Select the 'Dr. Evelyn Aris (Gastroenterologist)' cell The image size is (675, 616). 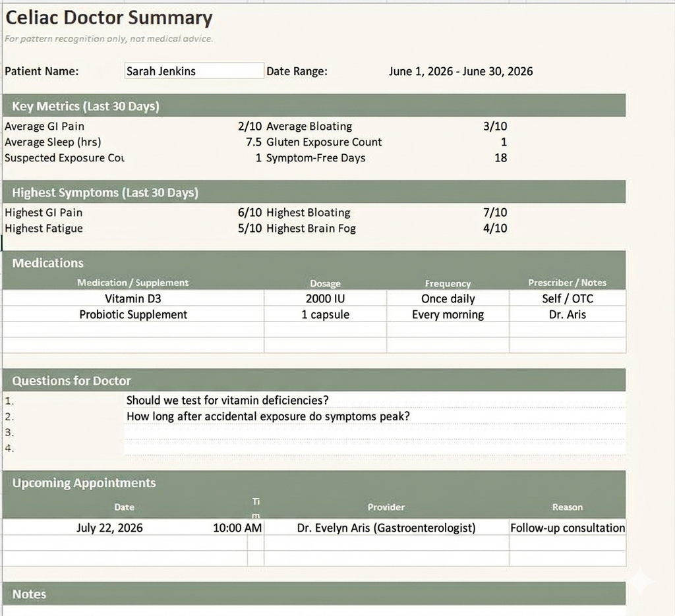coord(386,528)
